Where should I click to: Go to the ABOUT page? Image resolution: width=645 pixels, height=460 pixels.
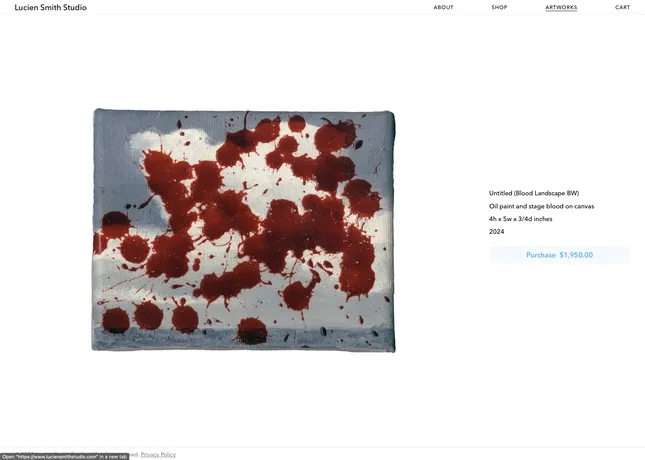coord(443,7)
